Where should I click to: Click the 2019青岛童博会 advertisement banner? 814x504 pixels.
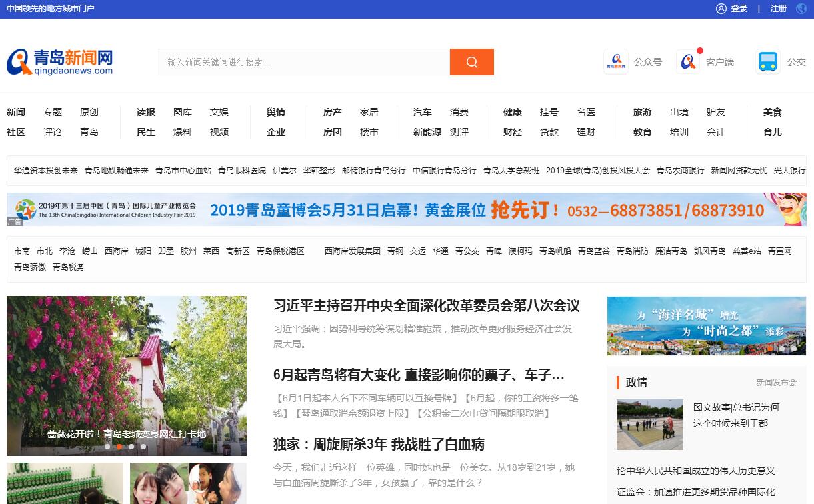tap(406, 210)
